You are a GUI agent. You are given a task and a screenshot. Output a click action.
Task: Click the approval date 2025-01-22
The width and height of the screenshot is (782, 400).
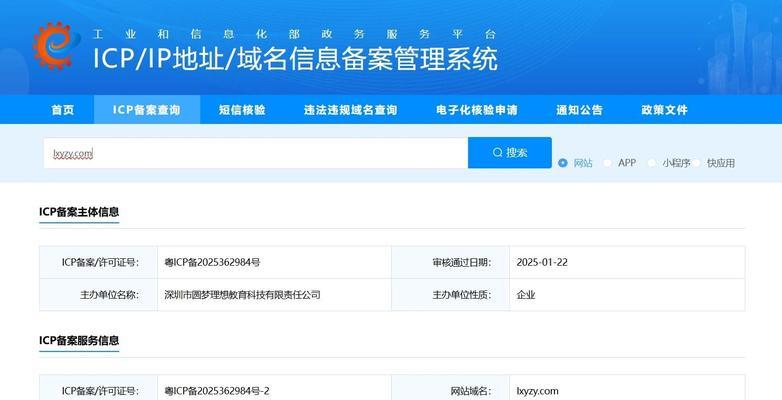542,262
